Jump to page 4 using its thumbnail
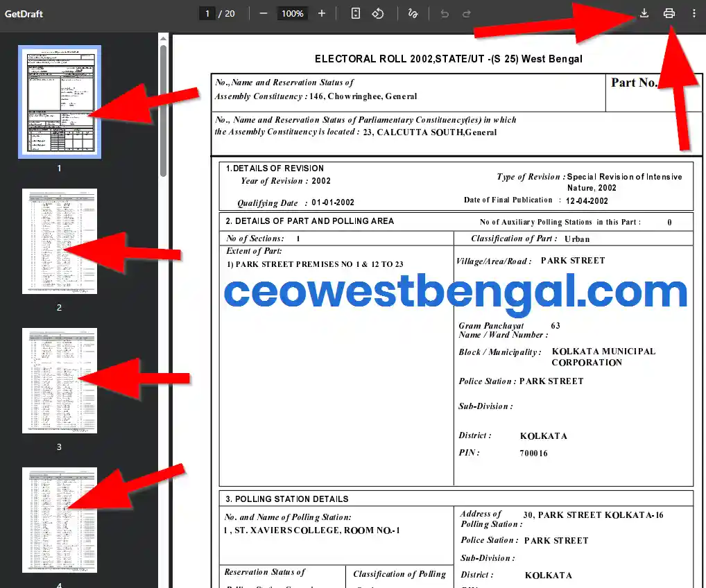This screenshot has height=588, width=706. click(59, 520)
